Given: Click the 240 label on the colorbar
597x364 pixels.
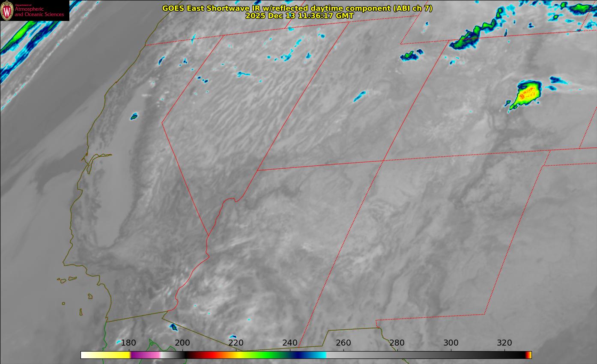Looking at the screenshot, I should pos(290,343).
